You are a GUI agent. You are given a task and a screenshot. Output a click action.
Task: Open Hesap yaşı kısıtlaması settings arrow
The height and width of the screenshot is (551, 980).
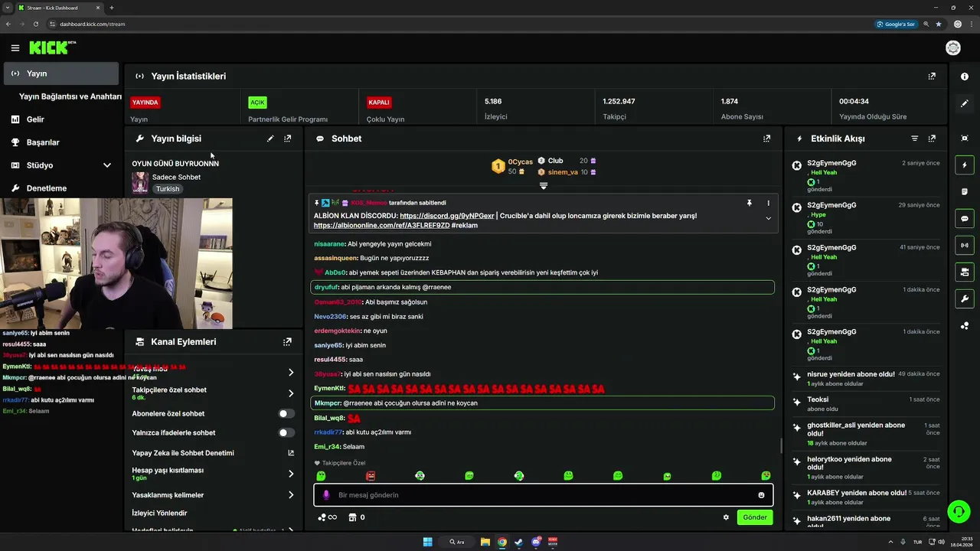click(x=291, y=474)
